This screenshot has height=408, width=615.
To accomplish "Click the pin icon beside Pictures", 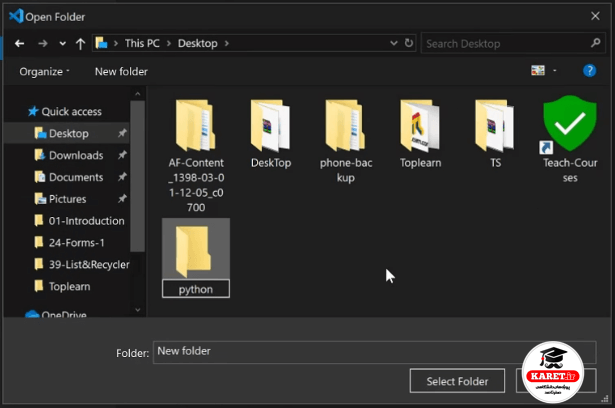I will pyautogui.click(x=122, y=199).
